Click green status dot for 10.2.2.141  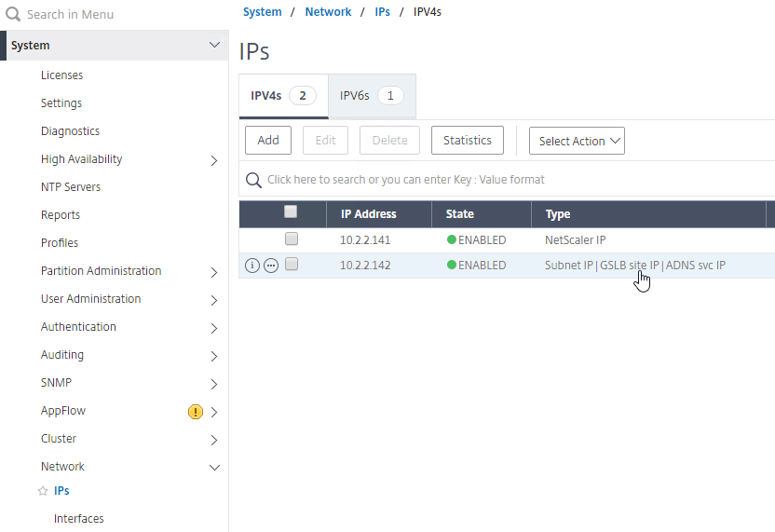451,239
